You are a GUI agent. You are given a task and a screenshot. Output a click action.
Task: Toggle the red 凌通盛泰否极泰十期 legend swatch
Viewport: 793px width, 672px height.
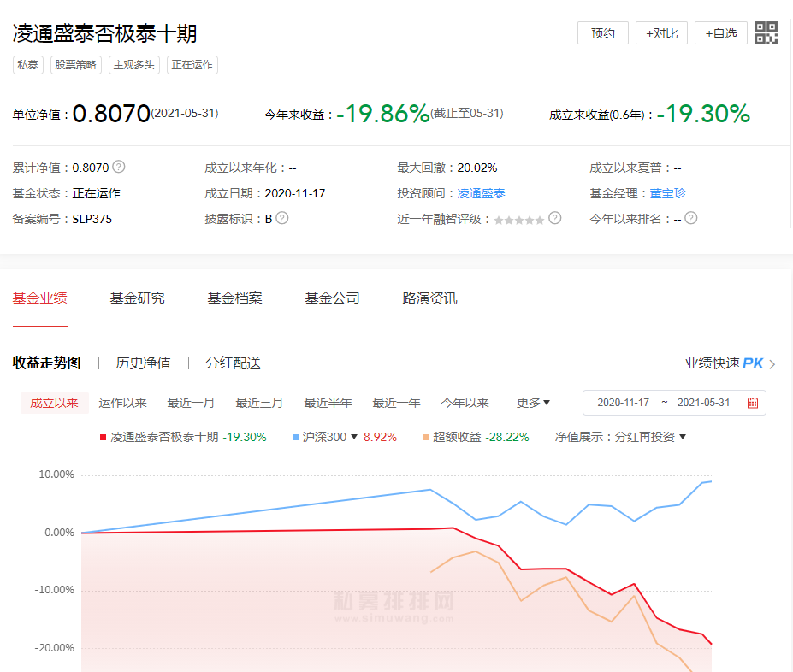click(104, 438)
